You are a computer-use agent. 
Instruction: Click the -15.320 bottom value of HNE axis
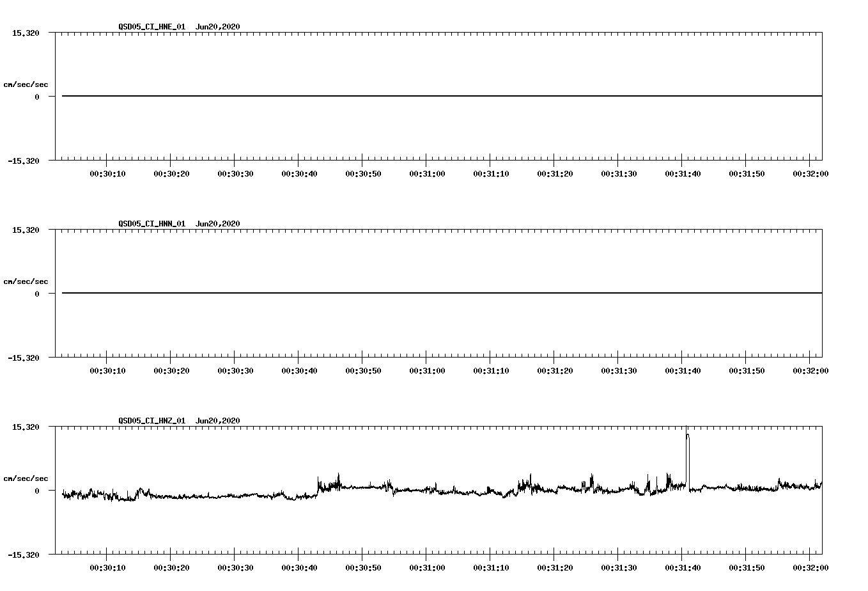(23, 161)
